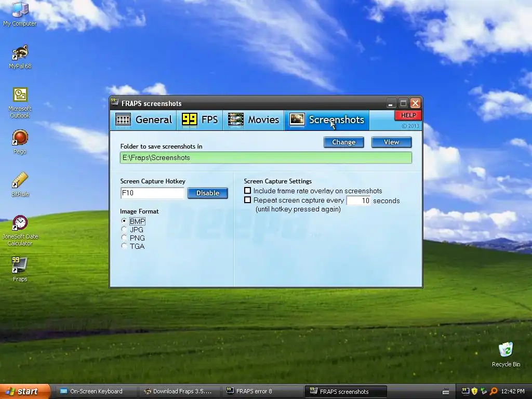This screenshot has width=532, height=399.
Task: Open the Fraps desktop shortcut
Action: (x=20, y=270)
